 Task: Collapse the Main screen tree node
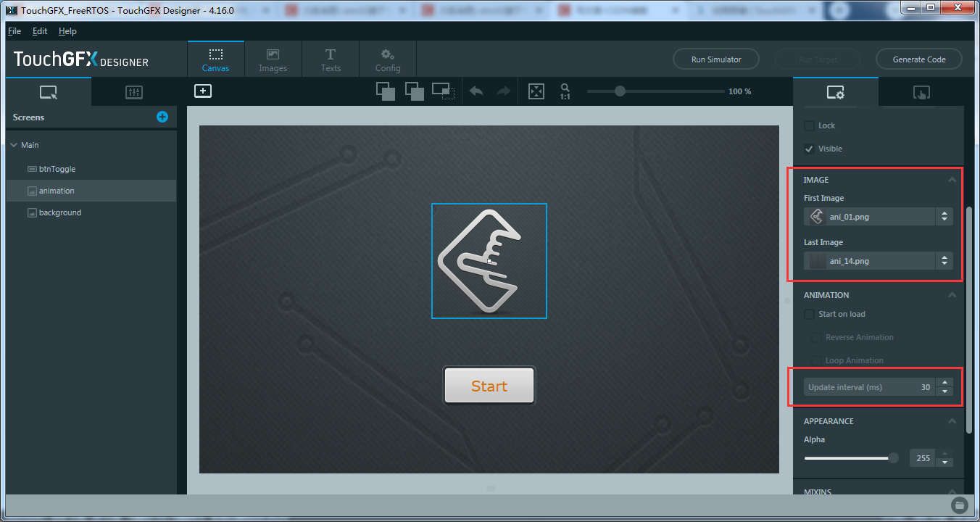click(x=14, y=145)
